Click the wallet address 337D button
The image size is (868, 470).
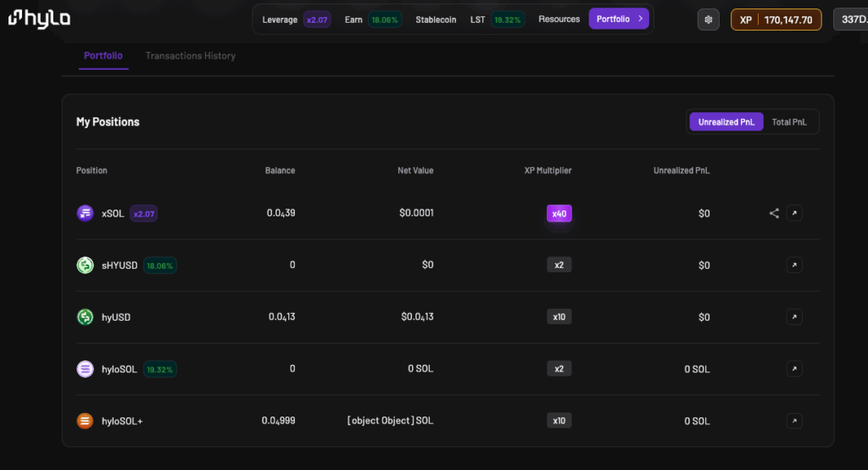pos(851,20)
